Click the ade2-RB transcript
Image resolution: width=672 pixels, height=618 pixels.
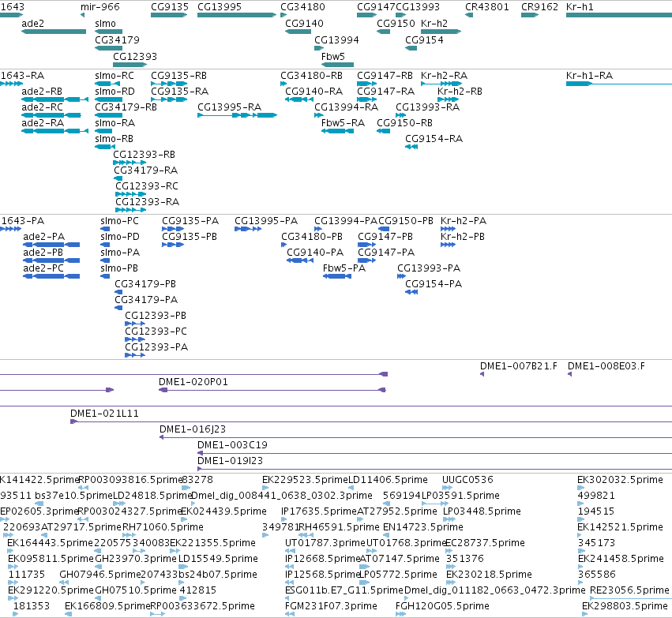54,99
